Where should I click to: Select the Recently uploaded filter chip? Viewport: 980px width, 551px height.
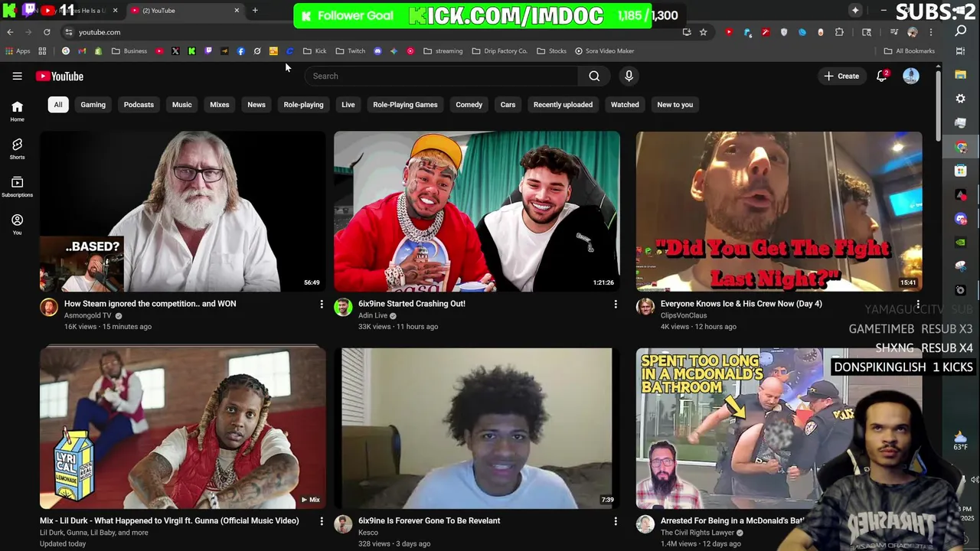563,104
